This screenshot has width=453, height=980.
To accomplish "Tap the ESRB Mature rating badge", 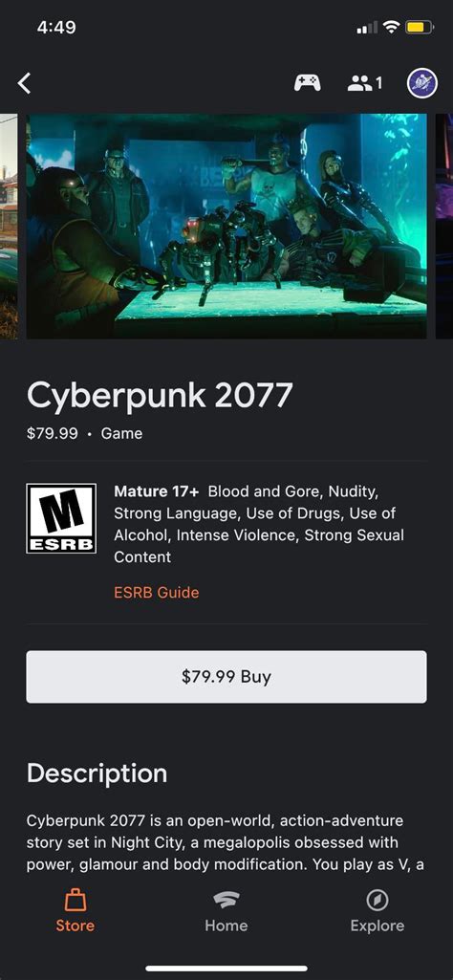I will pos(61,518).
